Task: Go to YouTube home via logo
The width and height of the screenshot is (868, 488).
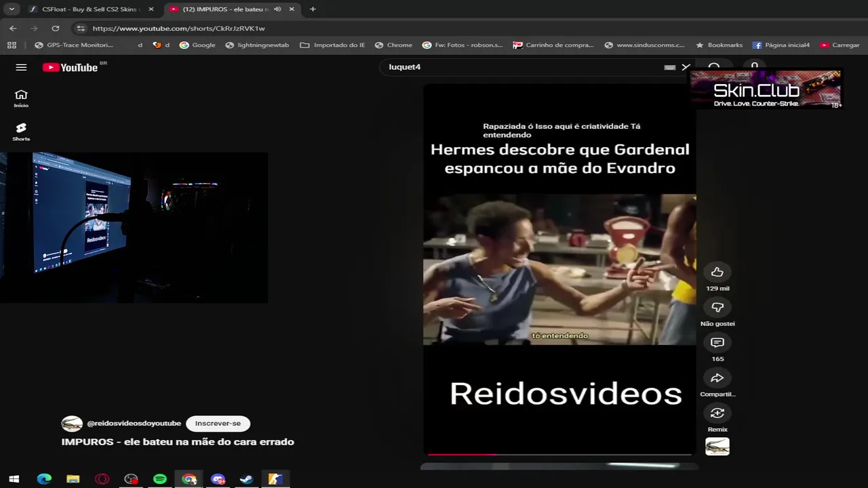Action: click(x=70, y=67)
